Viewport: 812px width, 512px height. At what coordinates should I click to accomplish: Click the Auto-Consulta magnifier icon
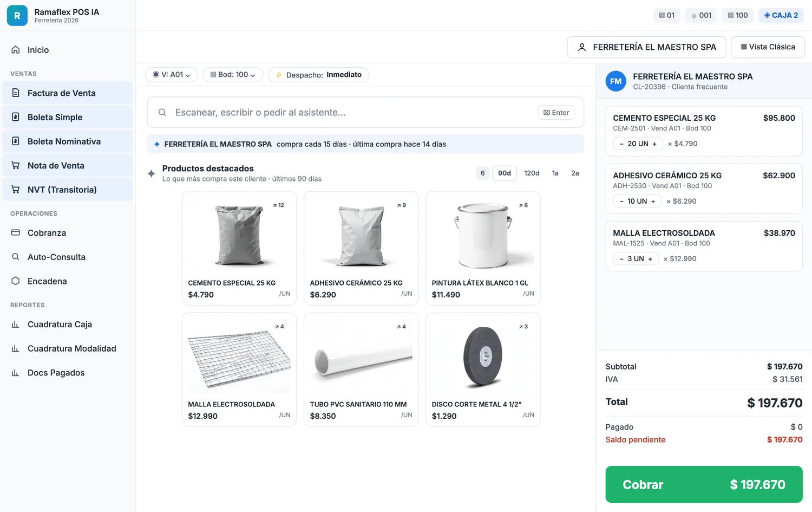click(16, 257)
